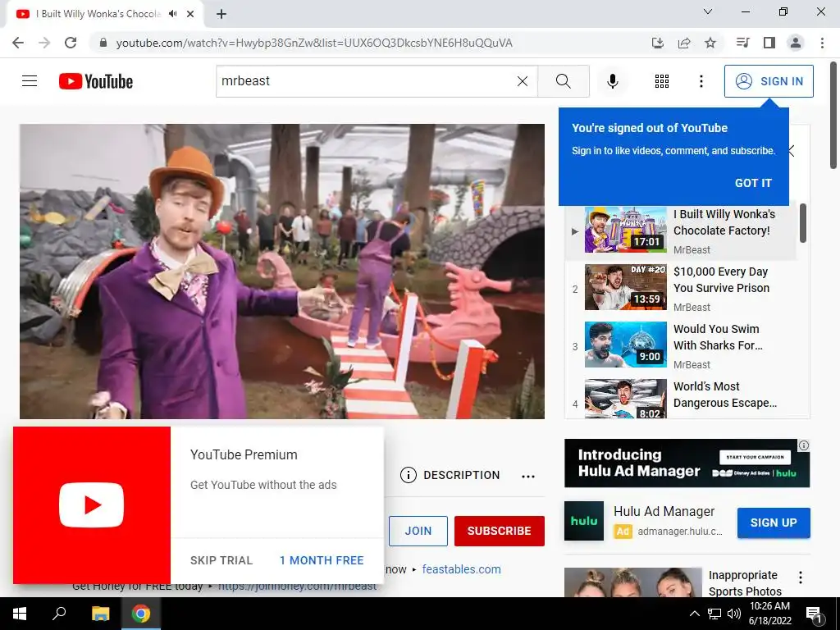Expand Chrome tab search chevron
840x630 pixels.
tap(708, 11)
